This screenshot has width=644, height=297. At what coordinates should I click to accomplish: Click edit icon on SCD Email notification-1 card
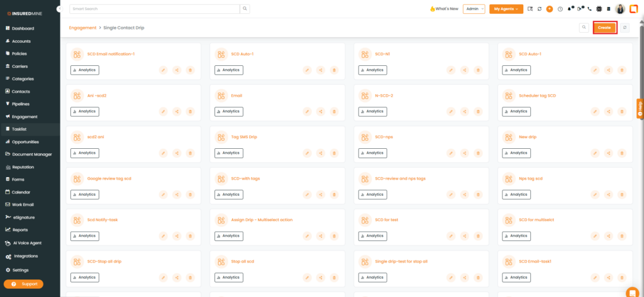[x=163, y=70]
